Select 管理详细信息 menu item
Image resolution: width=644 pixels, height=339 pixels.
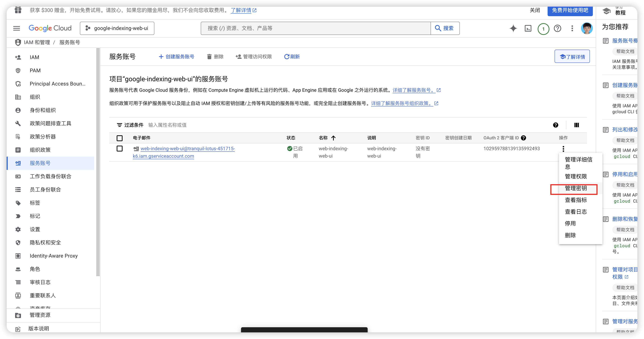click(581, 163)
